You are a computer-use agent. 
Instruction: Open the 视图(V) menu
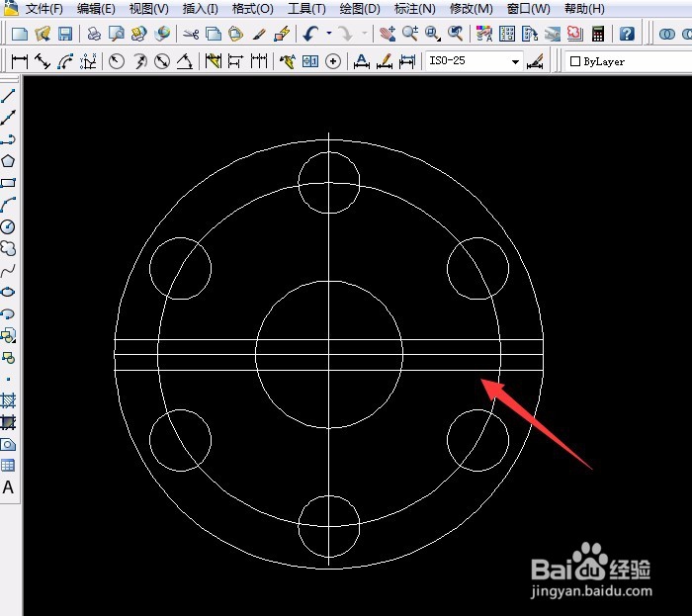coord(148,8)
